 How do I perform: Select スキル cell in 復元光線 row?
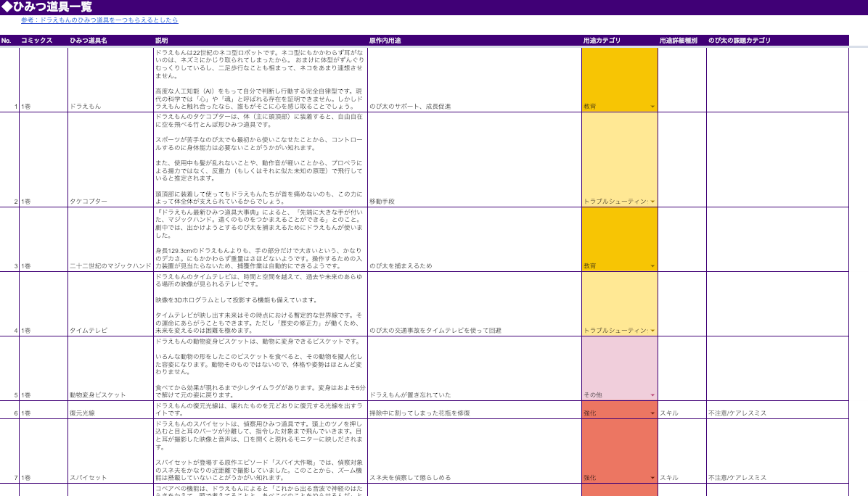(668, 413)
